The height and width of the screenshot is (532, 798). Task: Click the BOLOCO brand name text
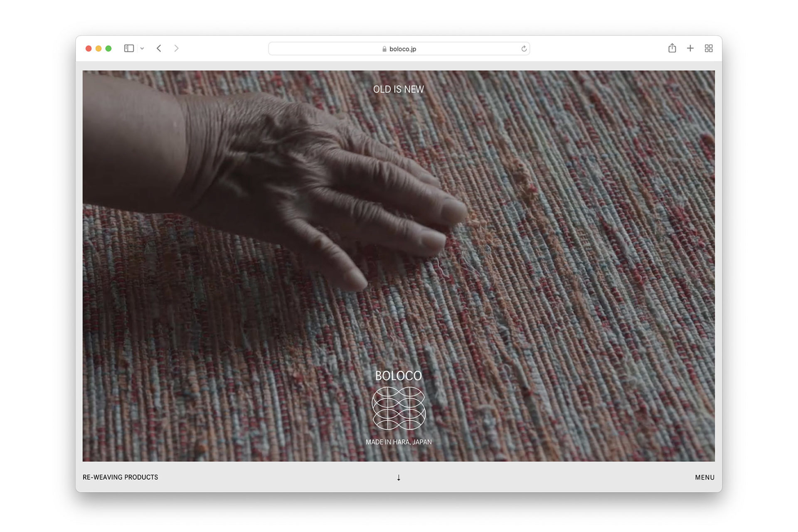click(398, 376)
